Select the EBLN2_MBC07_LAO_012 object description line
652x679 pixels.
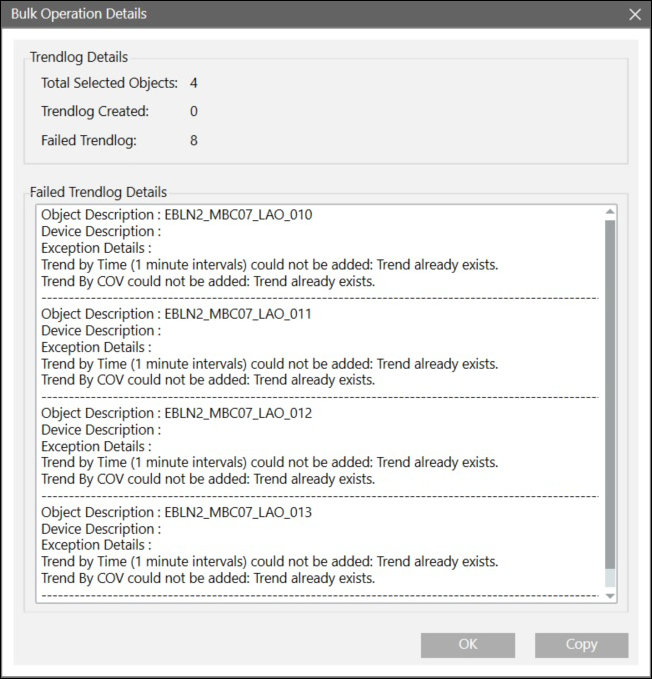click(x=176, y=413)
